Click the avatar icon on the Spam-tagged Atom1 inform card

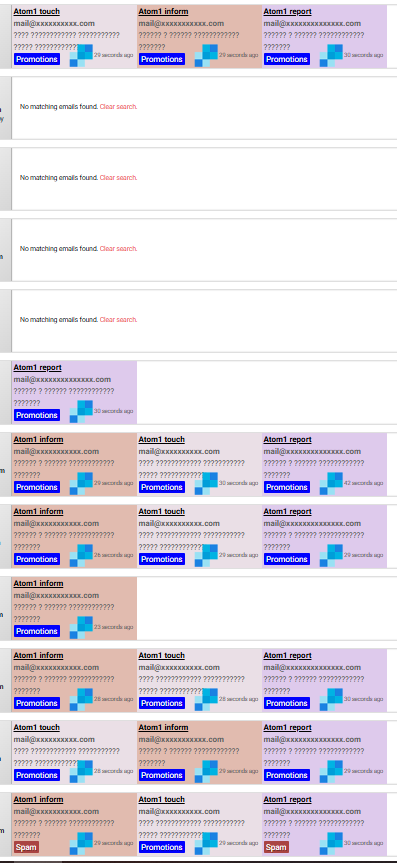(x=81, y=844)
